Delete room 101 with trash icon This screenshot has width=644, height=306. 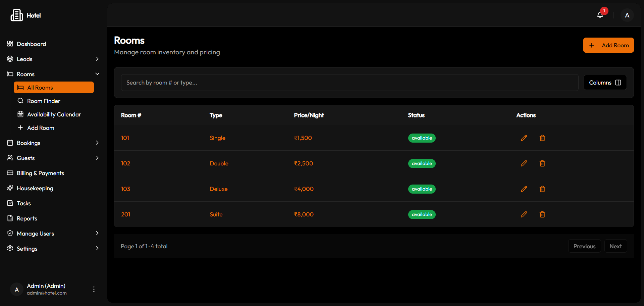pyautogui.click(x=542, y=138)
